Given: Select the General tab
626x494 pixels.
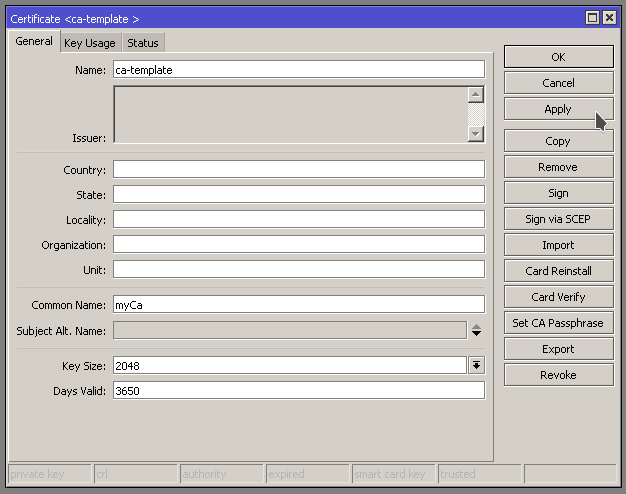Looking at the screenshot, I should pos(34,42).
